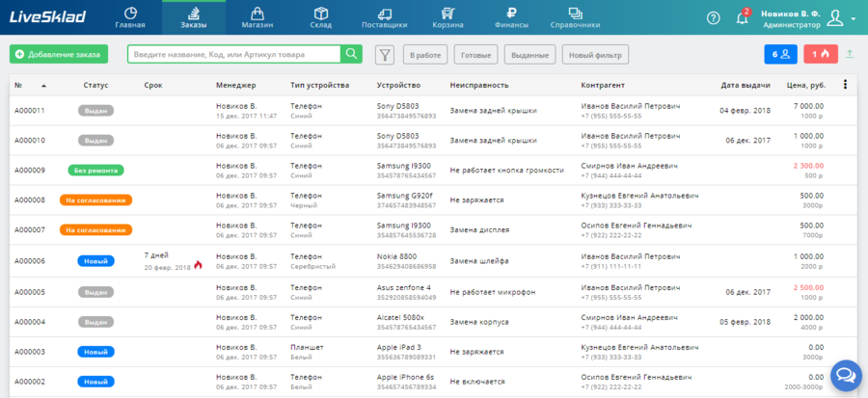
Task: Click the Тип устройства column header
Action: pos(320,85)
